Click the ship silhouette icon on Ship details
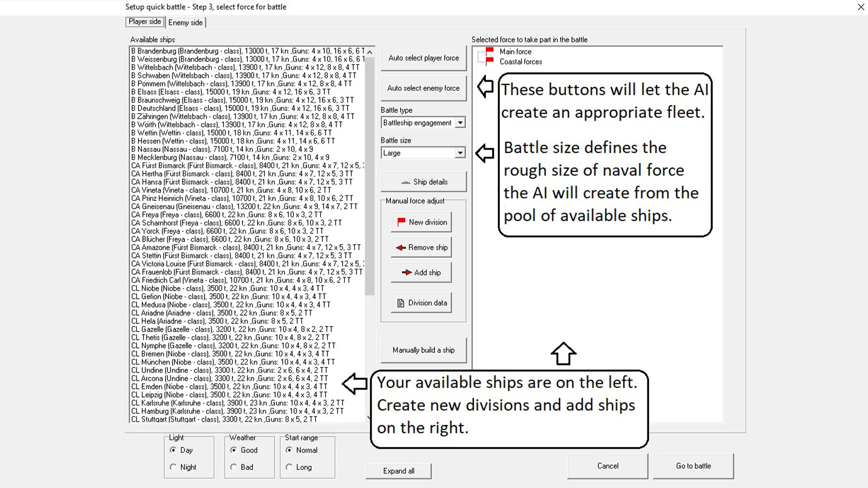868x488 pixels. (406, 182)
